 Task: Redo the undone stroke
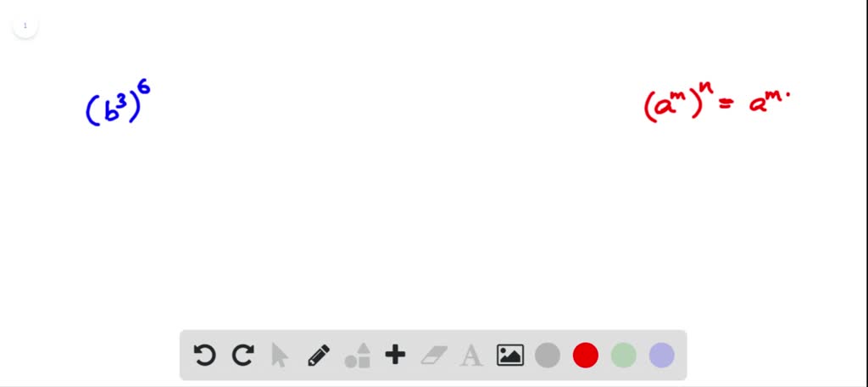[242, 355]
